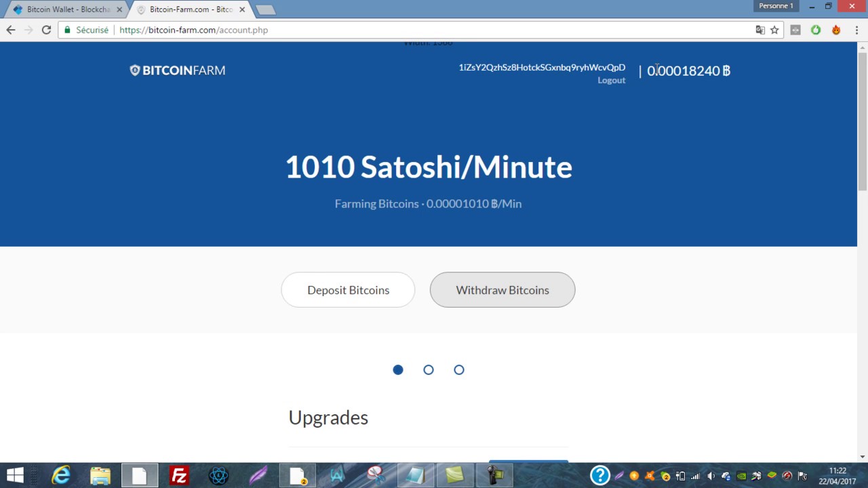Screen dimensions: 868x488
Task: Close the Bitcoin Wallet tab
Action: pyautogui.click(x=119, y=9)
